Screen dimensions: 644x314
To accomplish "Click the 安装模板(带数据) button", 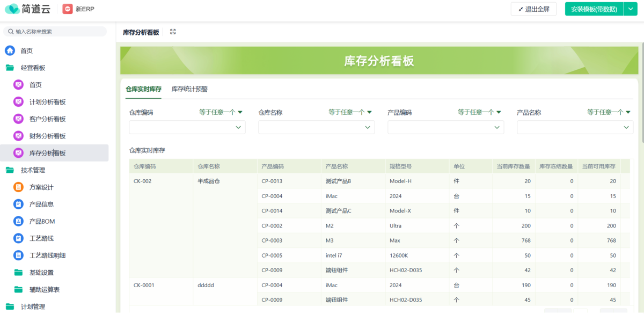I will click(594, 9).
